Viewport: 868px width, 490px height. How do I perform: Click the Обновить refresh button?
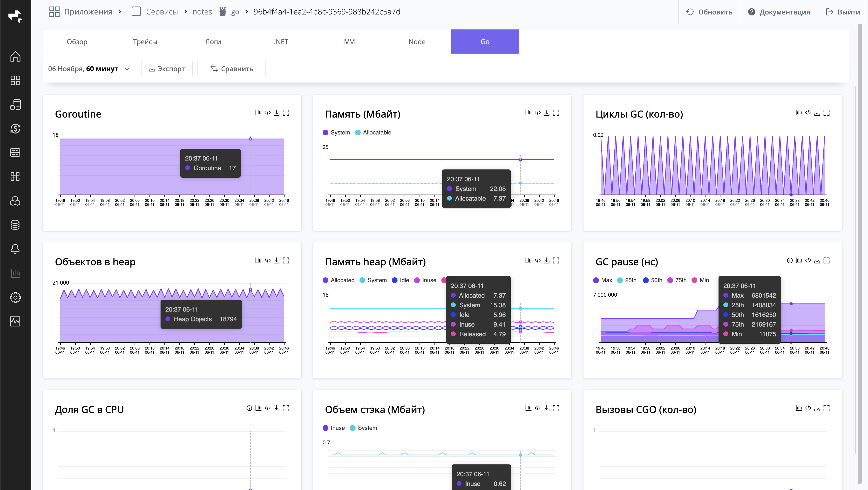click(709, 12)
